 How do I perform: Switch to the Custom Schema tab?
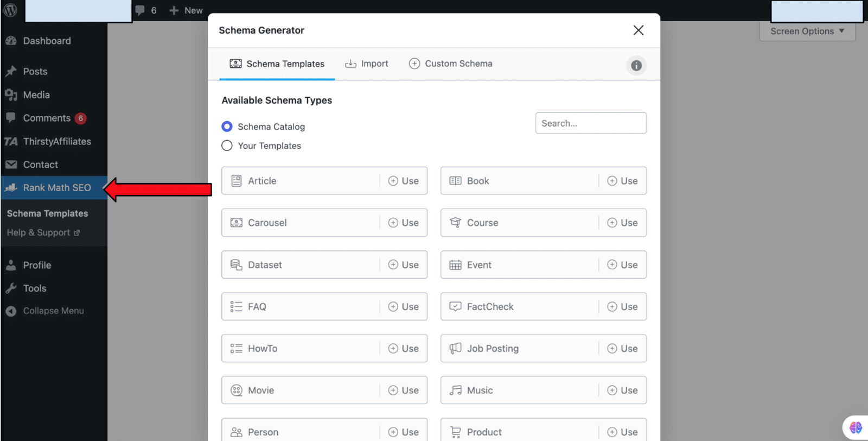451,64
